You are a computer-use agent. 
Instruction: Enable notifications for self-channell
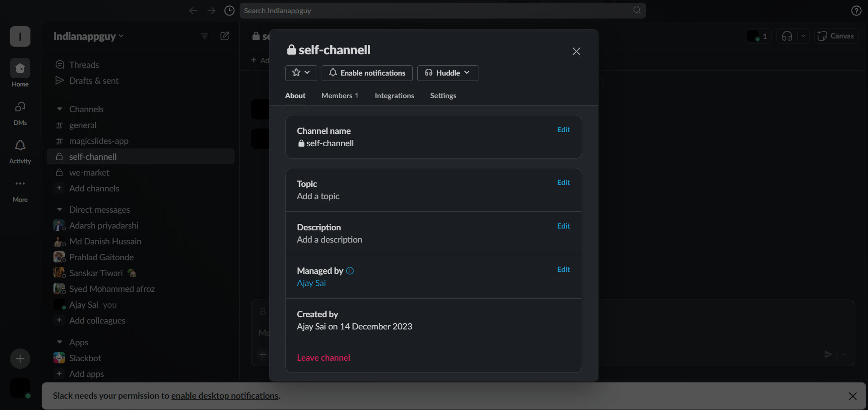tap(367, 73)
